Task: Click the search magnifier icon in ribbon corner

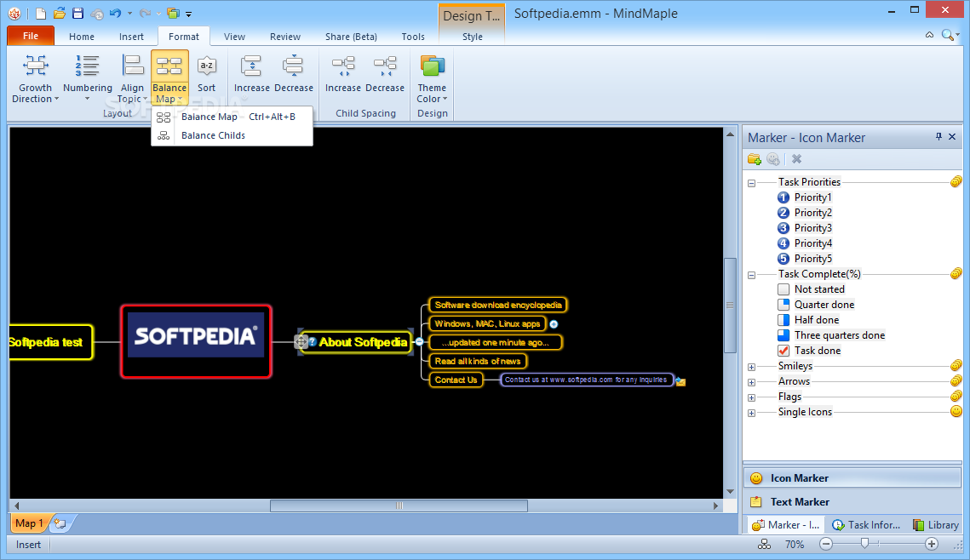Action: [947, 35]
